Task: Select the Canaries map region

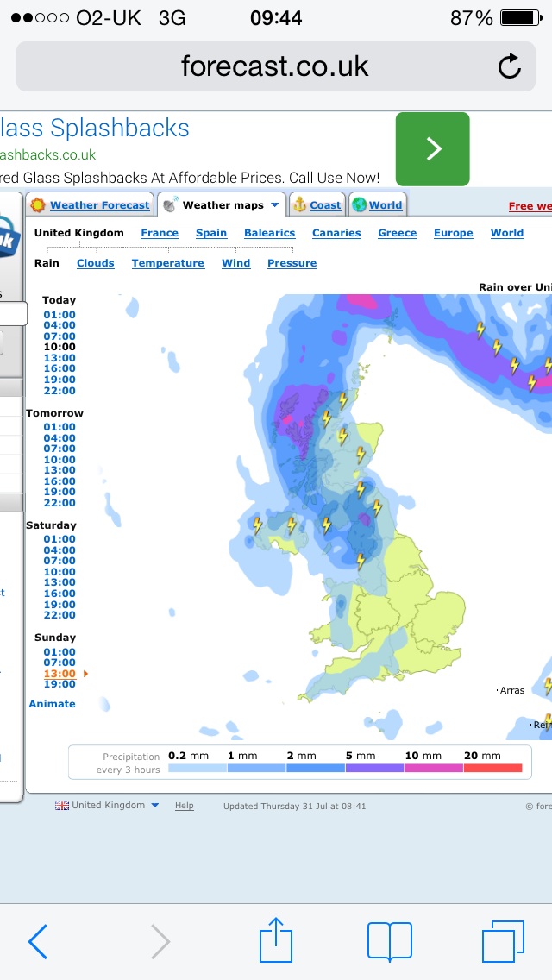Action: tap(336, 233)
